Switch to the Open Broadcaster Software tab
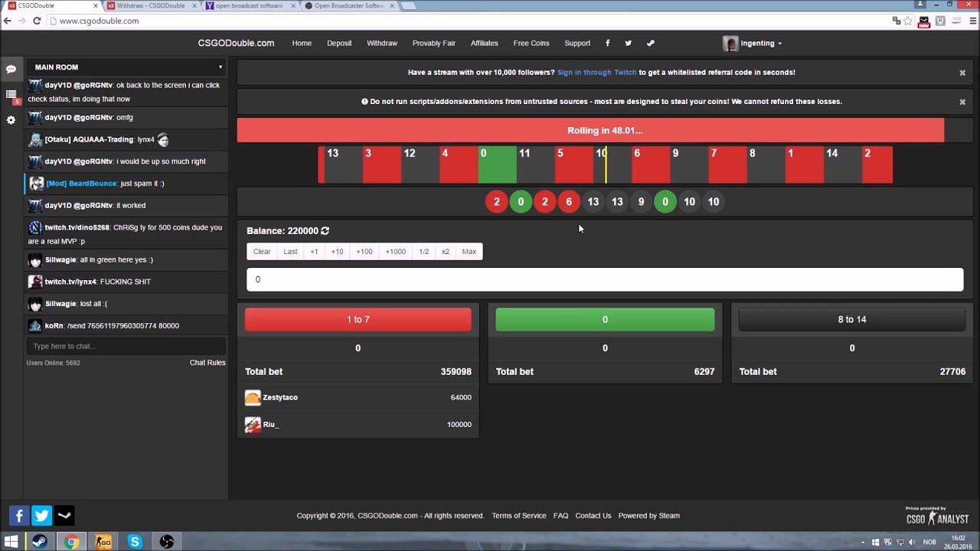The width and height of the screenshot is (980, 551). (348, 5)
